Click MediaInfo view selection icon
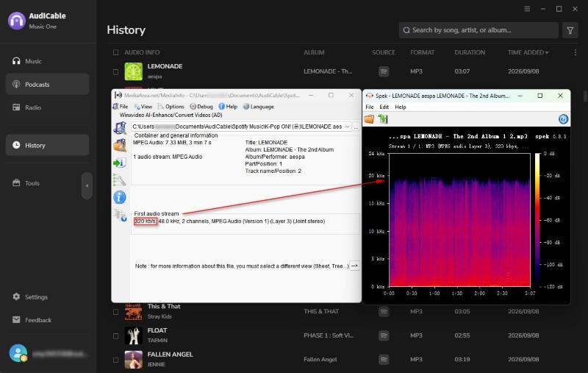Screen dimensions: 588x373 121,215
